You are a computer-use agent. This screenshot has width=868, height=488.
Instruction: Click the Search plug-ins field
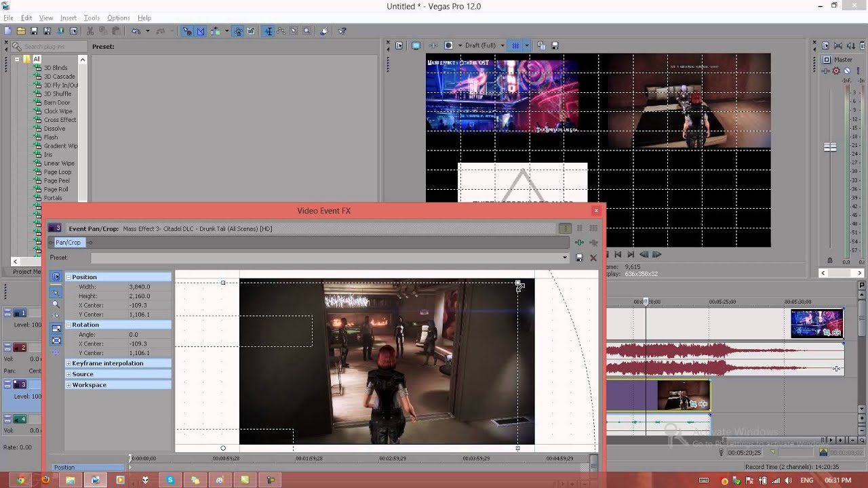coord(49,47)
